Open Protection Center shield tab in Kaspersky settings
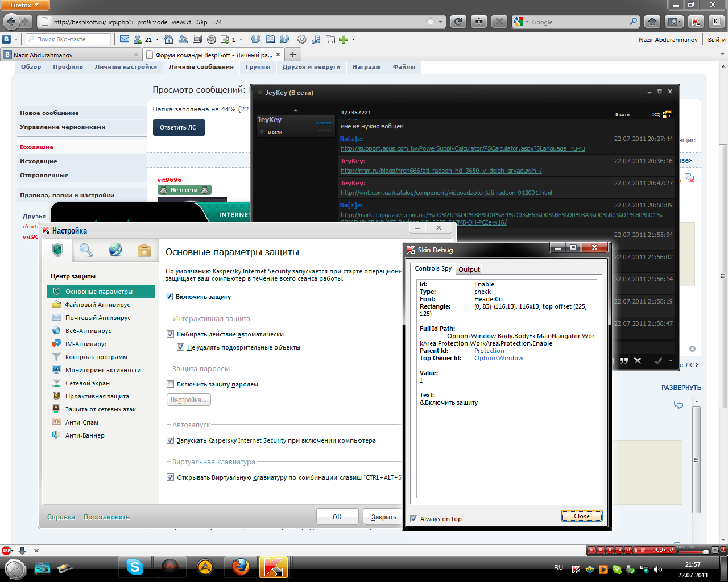728x582 pixels. point(57,250)
